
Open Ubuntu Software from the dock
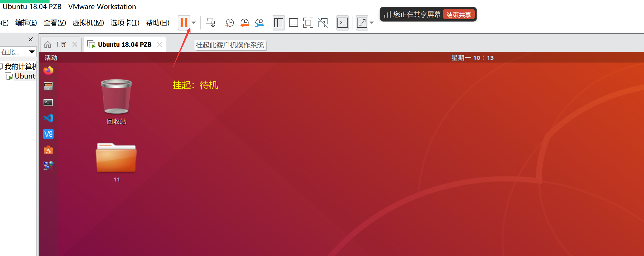(48, 150)
